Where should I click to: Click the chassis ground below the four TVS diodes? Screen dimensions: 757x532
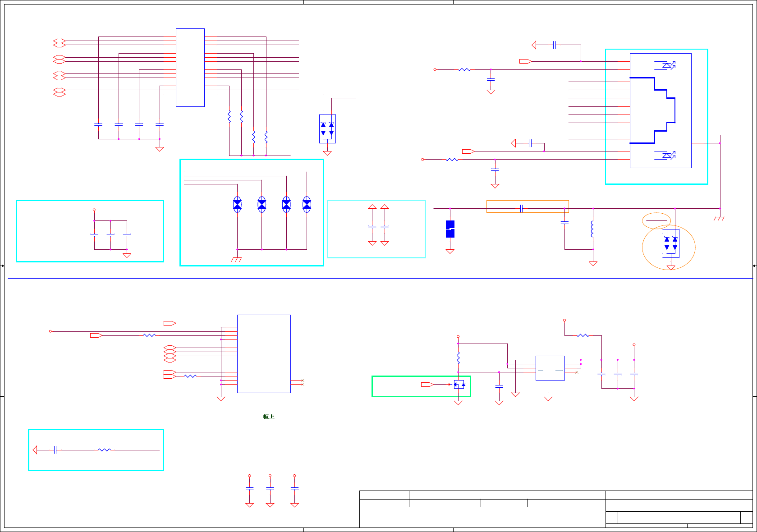click(236, 259)
